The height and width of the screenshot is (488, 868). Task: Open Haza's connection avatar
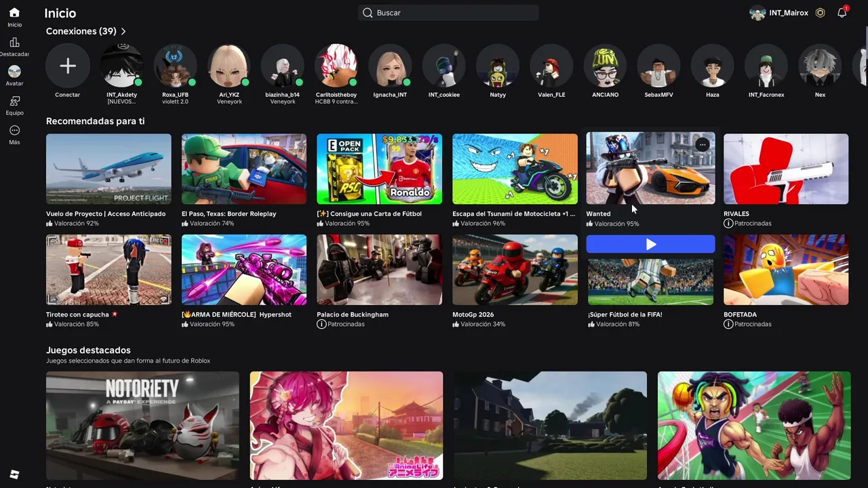(712, 66)
